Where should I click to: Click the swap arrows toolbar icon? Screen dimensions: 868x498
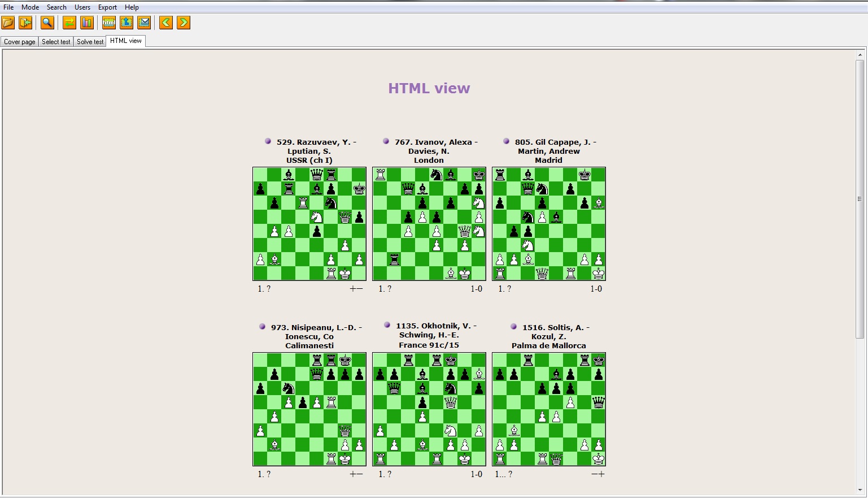pyautogui.click(x=69, y=23)
